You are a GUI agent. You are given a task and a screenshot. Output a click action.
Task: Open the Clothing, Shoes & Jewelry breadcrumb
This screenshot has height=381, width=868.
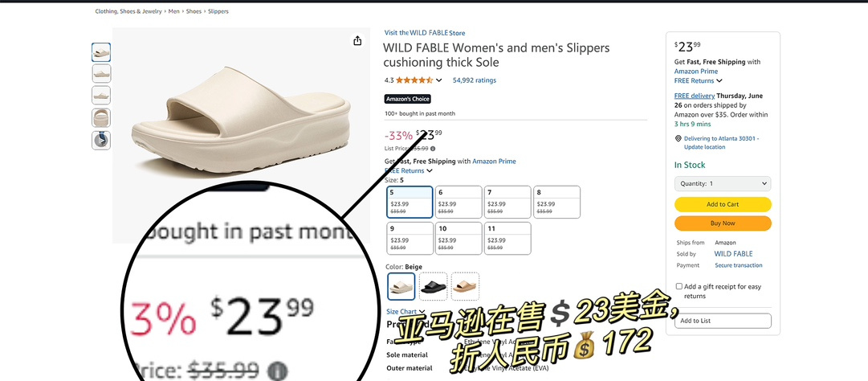[128, 11]
